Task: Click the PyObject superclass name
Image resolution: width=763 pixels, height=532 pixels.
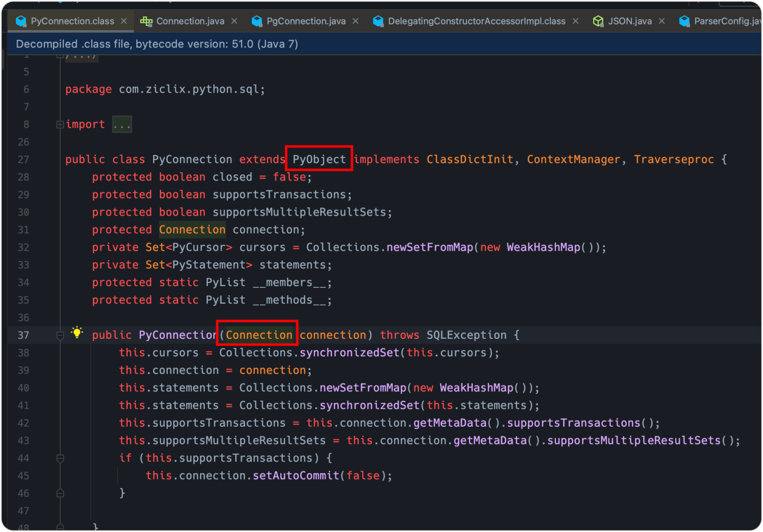Action: pos(319,159)
